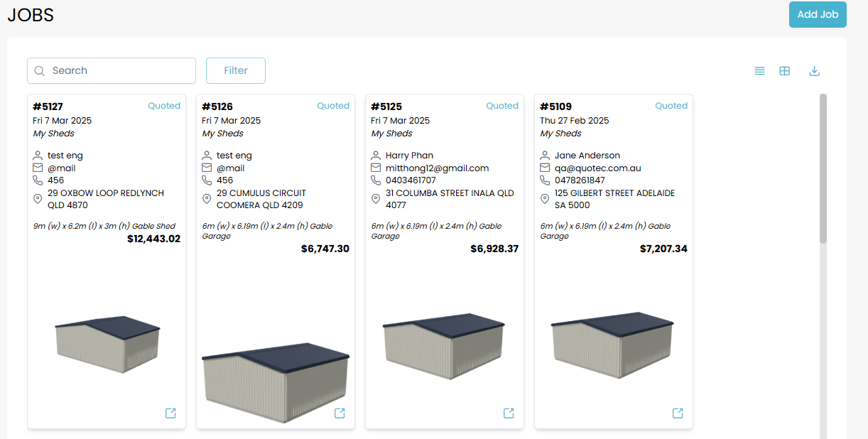This screenshot has width=868, height=439.
Task: Open job number #5127 heading
Action: pos(48,107)
